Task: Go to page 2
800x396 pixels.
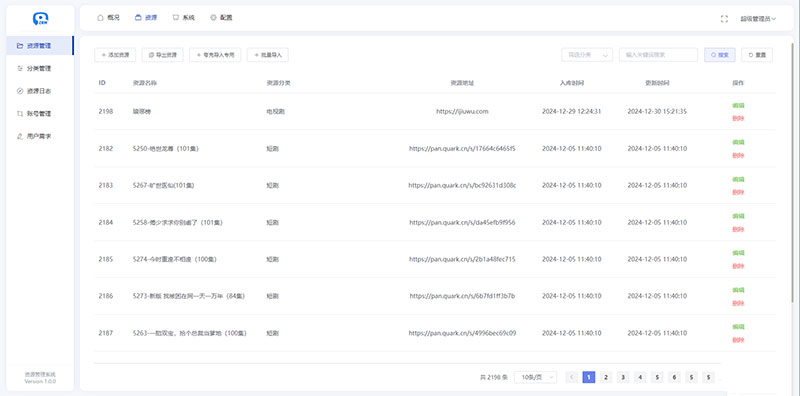Action: tap(606, 377)
